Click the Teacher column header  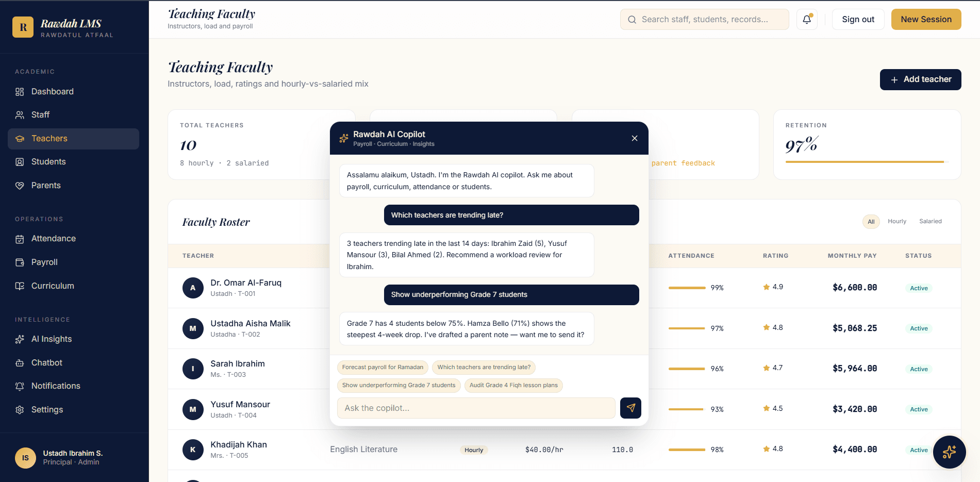[x=198, y=256]
